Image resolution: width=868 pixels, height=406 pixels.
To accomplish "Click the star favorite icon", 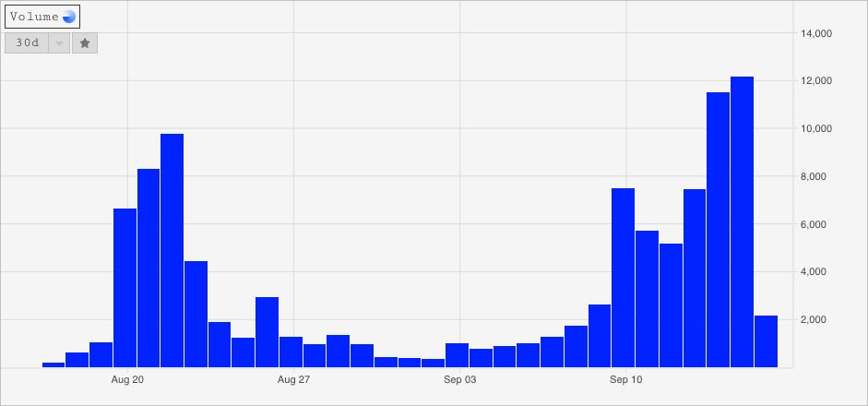I will tap(85, 43).
